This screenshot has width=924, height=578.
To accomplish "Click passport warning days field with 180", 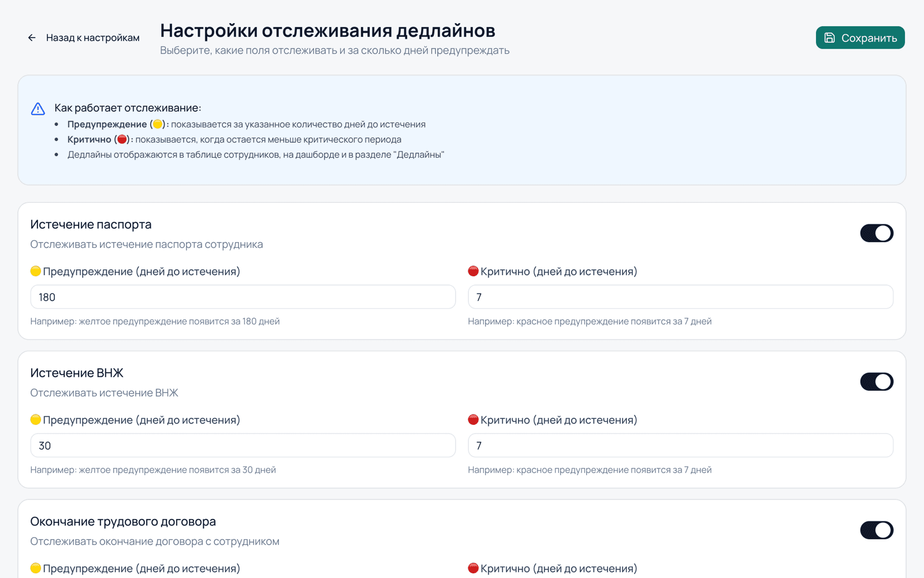I will tap(243, 297).
